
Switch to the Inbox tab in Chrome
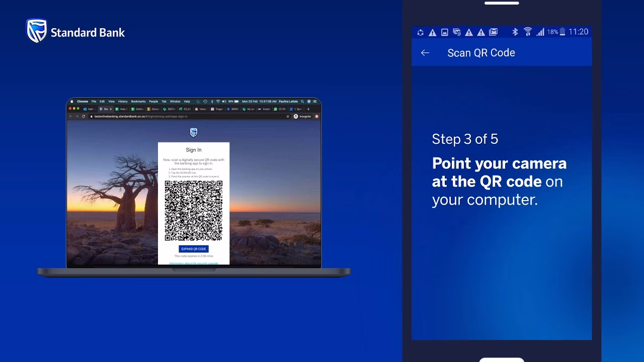(201, 109)
